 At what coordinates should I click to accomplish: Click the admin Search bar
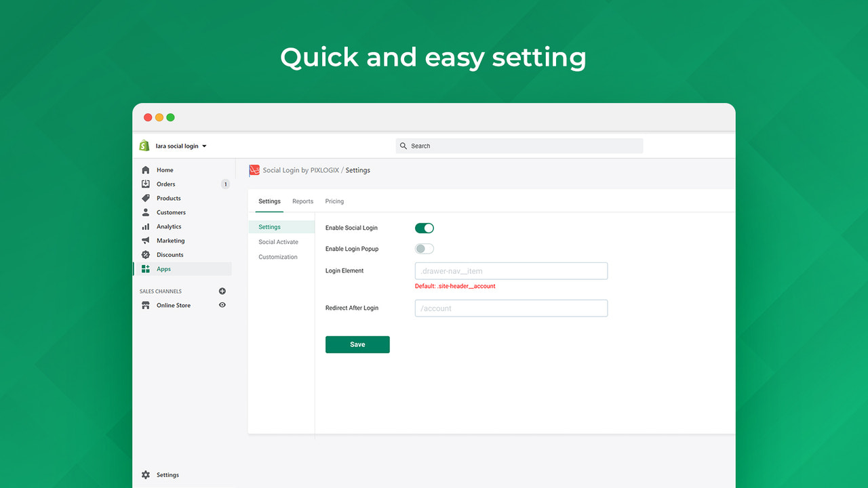(519, 146)
